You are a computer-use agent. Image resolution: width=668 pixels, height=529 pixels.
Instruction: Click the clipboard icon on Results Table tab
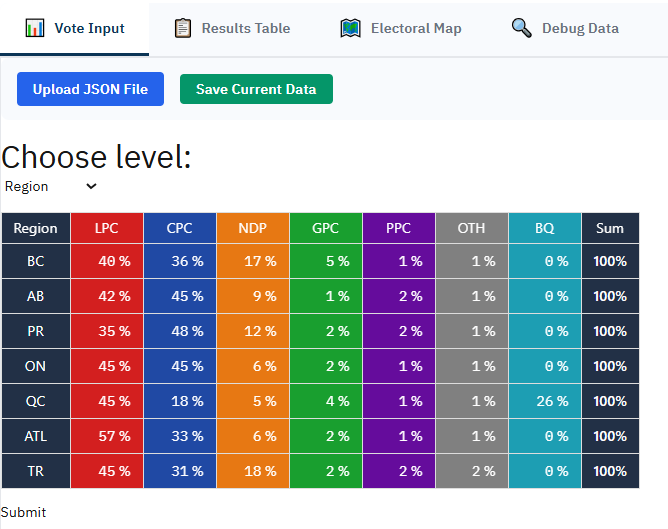point(183,28)
